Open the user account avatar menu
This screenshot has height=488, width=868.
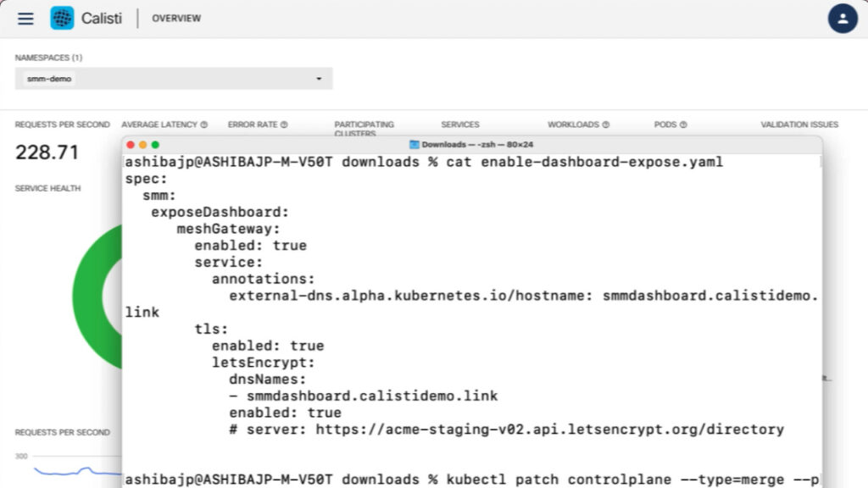tap(843, 19)
